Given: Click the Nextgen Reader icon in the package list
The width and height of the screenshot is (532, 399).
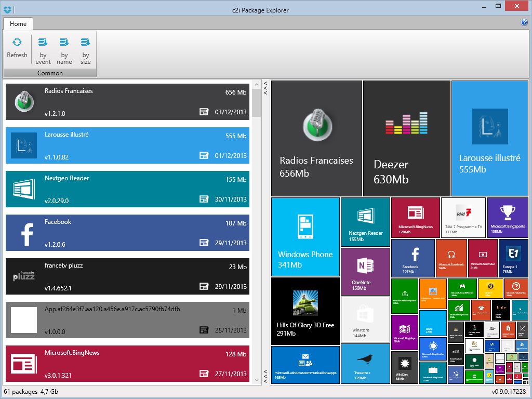Looking at the screenshot, I should 24,189.
